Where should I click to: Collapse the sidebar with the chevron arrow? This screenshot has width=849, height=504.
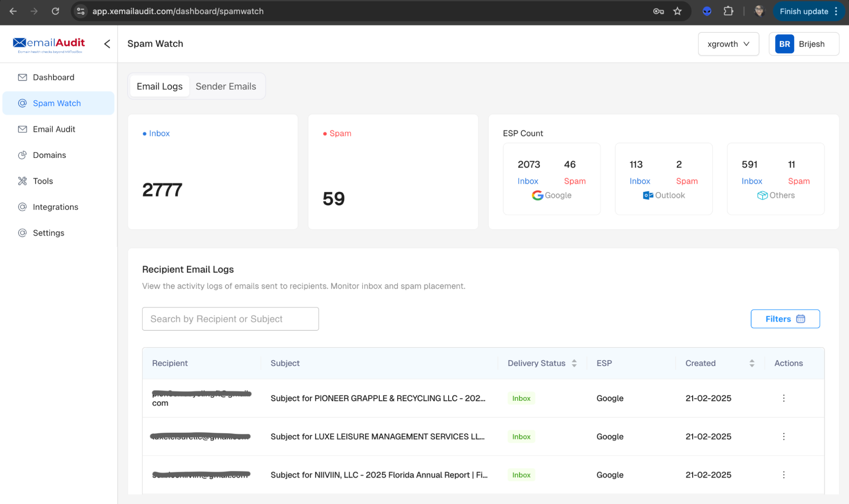[x=107, y=44]
